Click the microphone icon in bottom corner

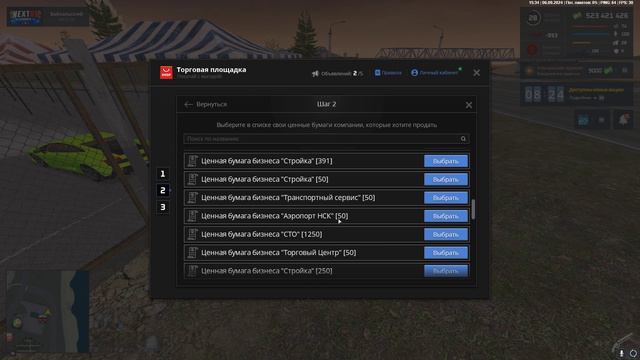622,353
